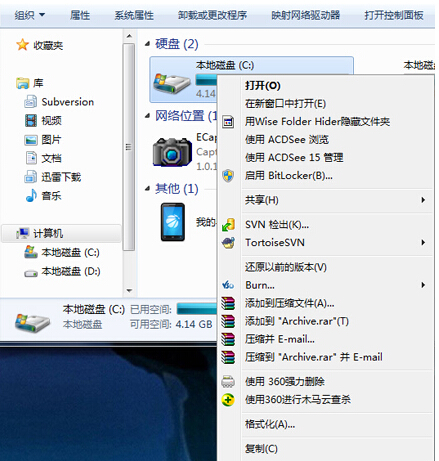The height and width of the screenshot is (461, 439).
Task: Click the Favorites star icon
Action: 22,45
